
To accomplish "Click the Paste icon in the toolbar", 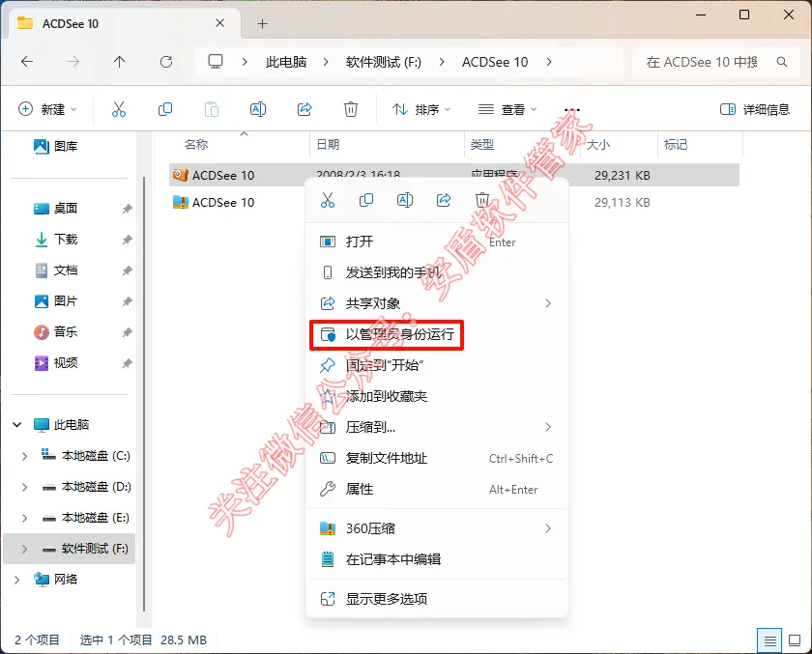I will [212, 109].
